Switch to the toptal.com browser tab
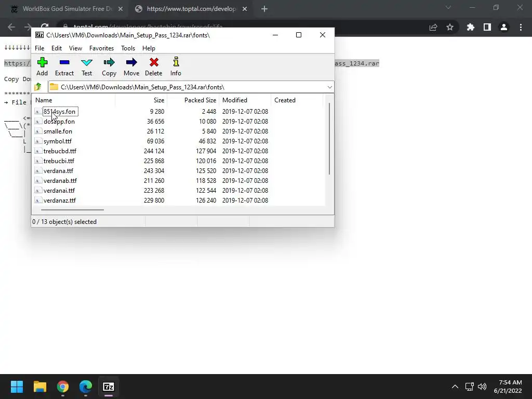Screen dimensions: 532x399 pos(191,9)
